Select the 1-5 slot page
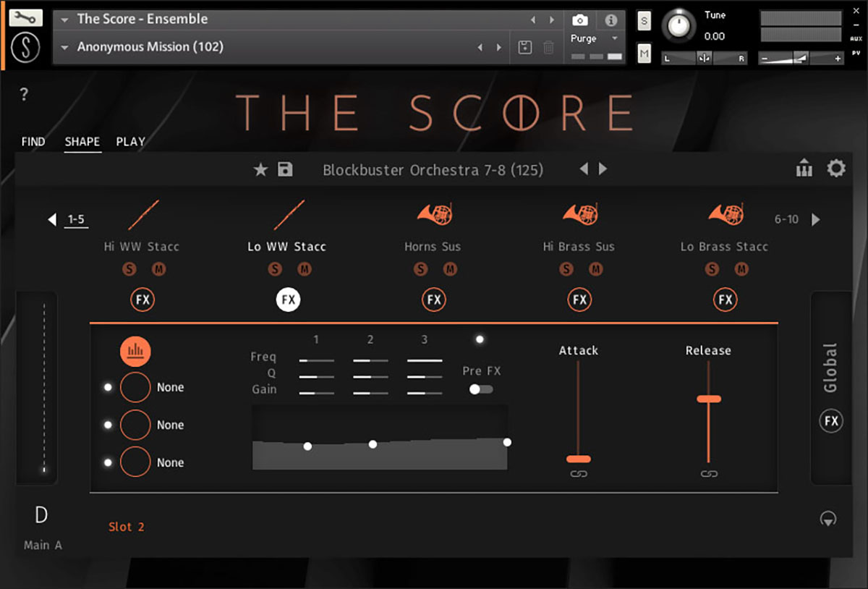The image size is (868, 589). pos(76,219)
